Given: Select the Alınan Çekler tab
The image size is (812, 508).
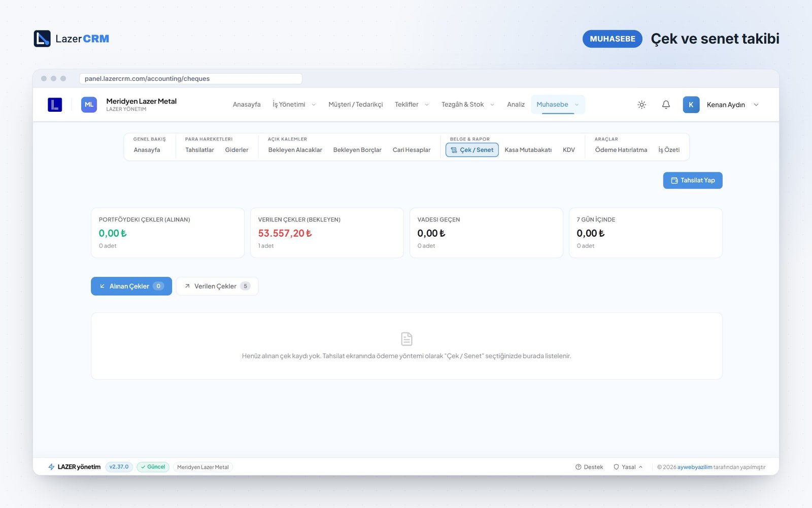Looking at the screenshot, I should 131,286.
